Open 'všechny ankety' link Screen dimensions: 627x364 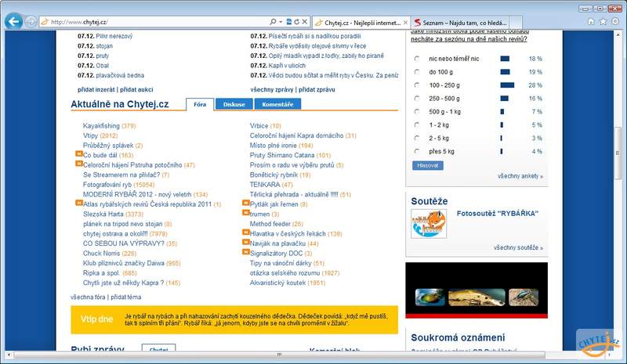[520, 176]
